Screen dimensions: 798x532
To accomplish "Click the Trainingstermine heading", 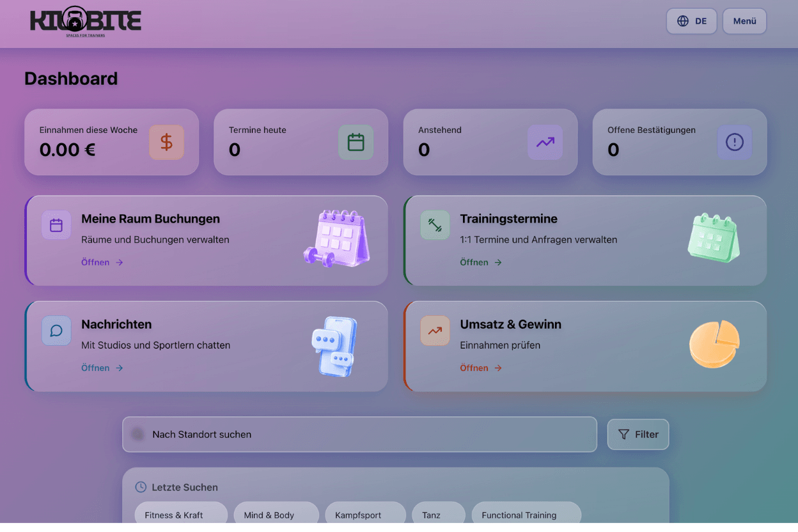I will 509,219.
